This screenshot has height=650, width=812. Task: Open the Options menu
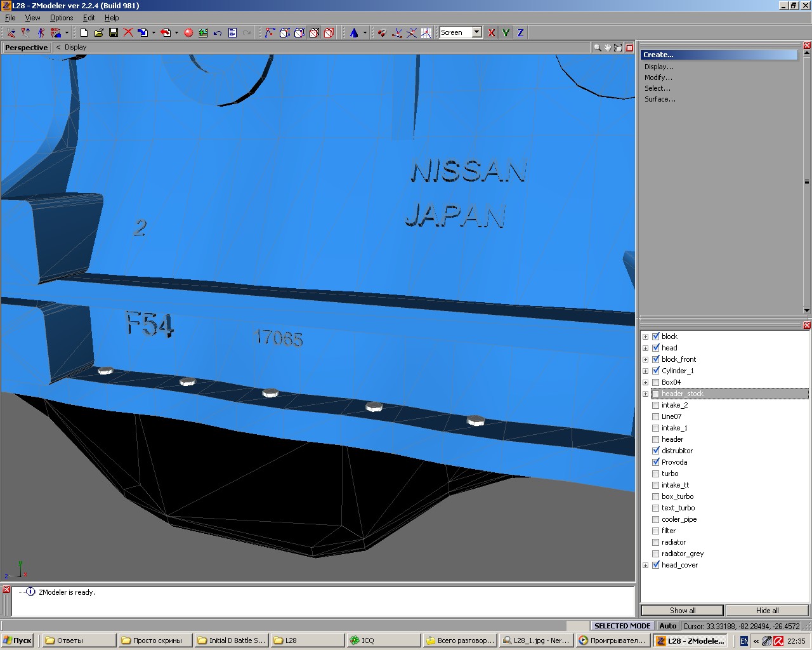click(x=62, y=18)
